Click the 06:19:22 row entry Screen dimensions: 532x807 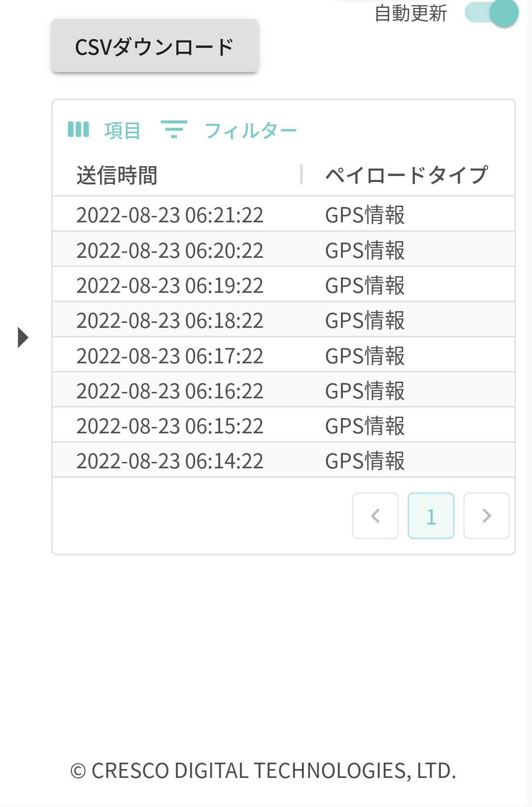pos(170,285)
